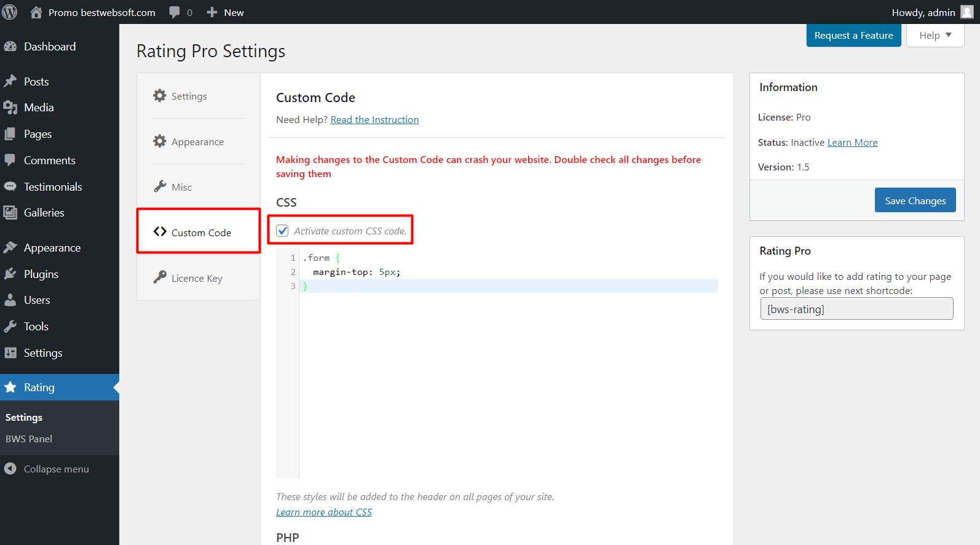Click the WordPress logo icon
The height and width of the screenshot is (545, 980).
[10, 12]
